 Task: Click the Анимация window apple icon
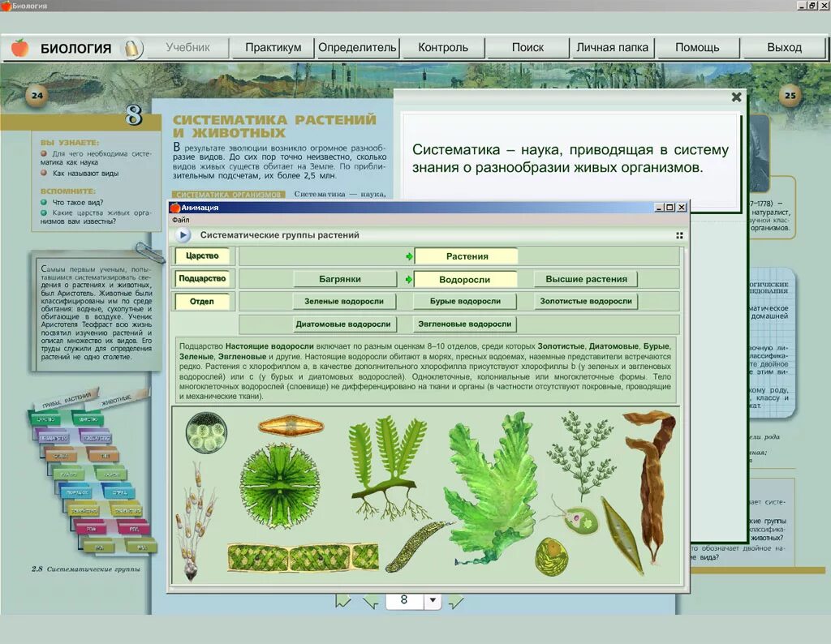[x=175, y=208]
